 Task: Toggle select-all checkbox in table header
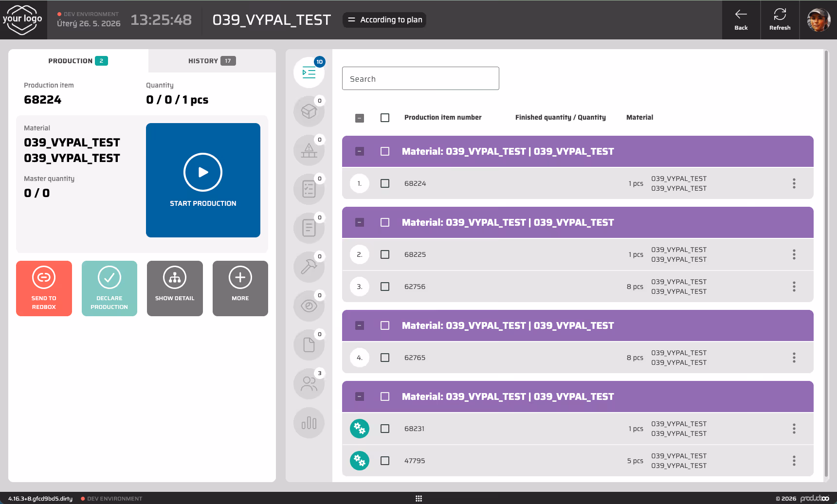pos(385,118)
